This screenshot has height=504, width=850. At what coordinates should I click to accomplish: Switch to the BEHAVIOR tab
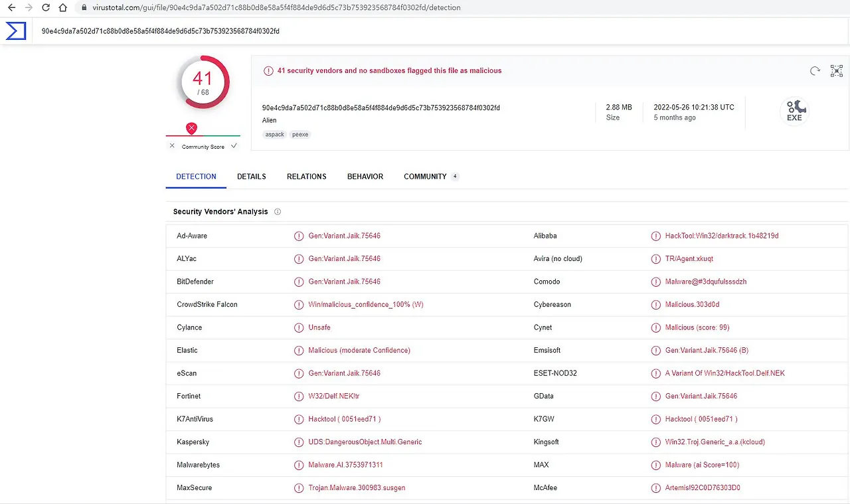pos(365,177)
